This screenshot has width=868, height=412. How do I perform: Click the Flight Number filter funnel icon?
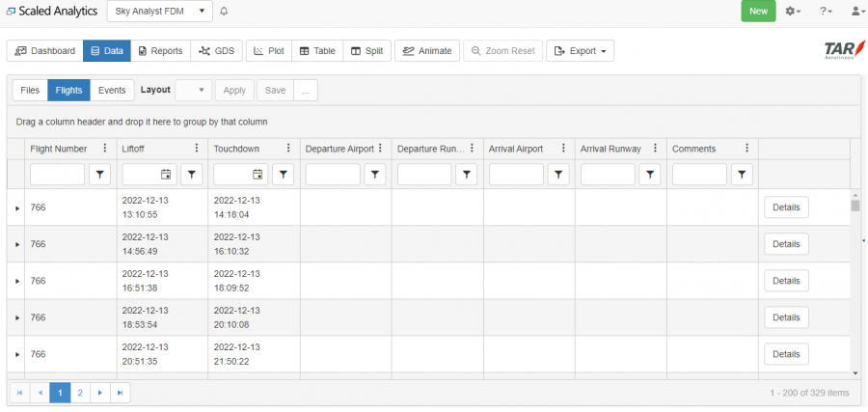[x=100, y=175]
